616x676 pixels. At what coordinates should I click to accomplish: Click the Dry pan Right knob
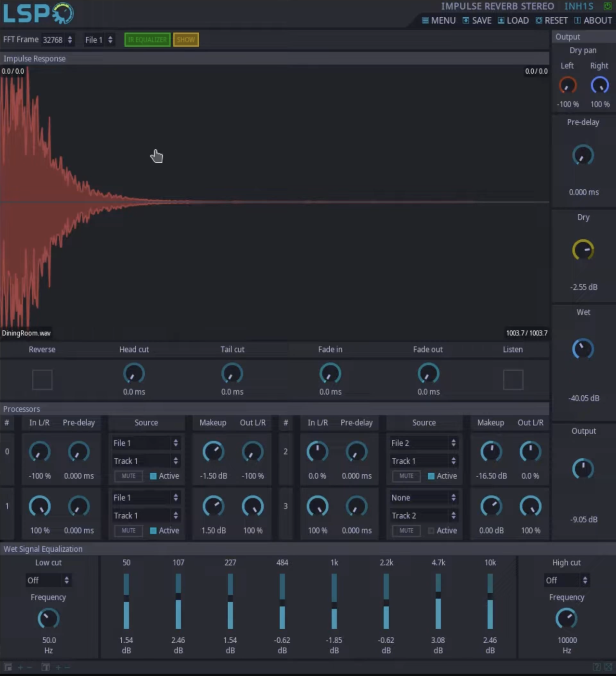tap(600, 85)
